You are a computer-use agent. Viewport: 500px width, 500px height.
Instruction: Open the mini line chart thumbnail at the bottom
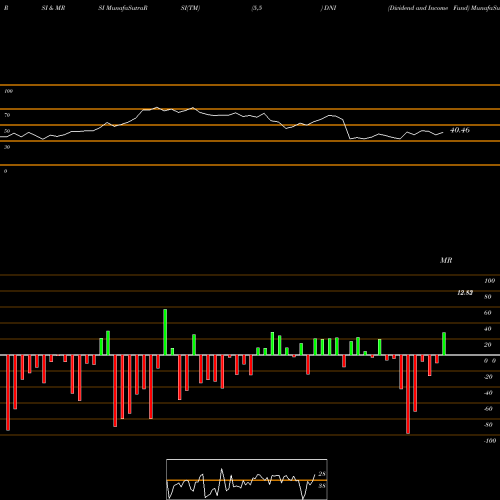pos(247,479)
